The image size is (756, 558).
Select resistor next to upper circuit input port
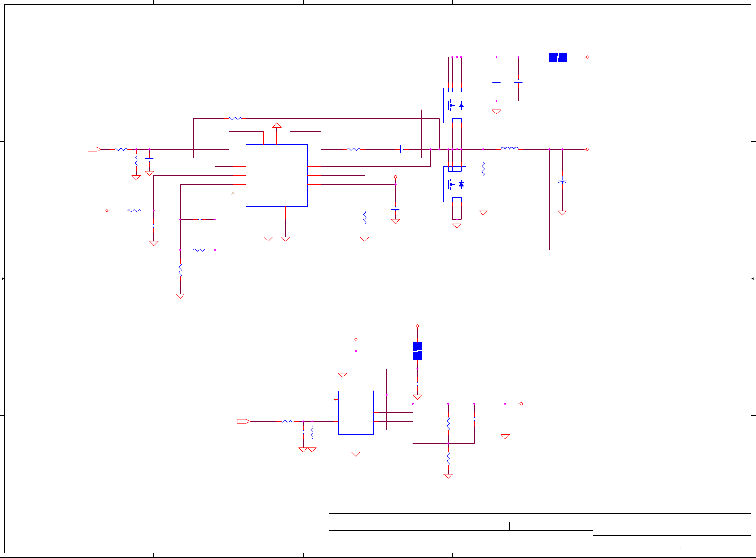121,149
